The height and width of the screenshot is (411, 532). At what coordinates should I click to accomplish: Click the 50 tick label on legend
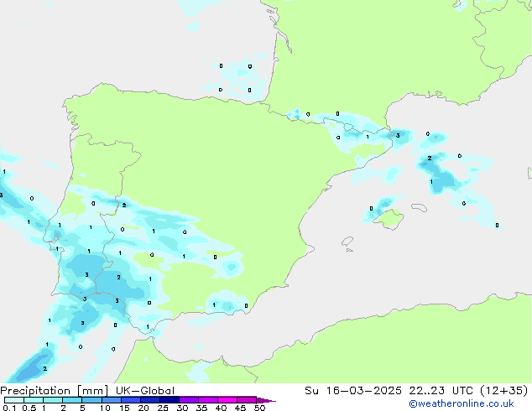(259, 408)
